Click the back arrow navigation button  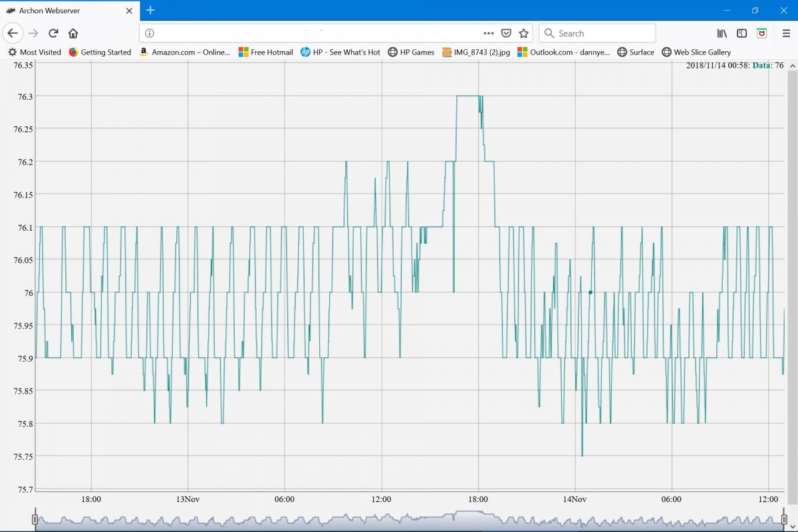tap(13, 33)
